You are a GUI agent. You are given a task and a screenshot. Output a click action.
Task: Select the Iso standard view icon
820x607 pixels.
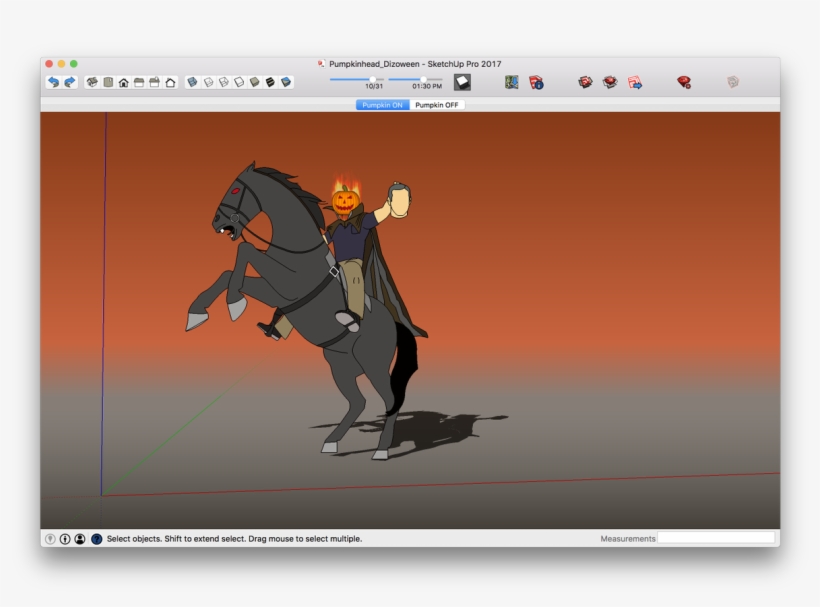92,82
